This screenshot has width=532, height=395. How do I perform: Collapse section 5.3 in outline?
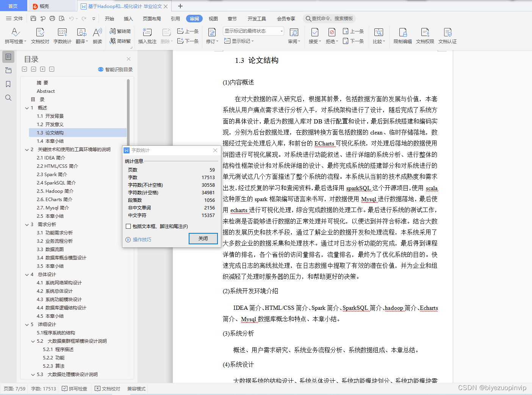pyautogui.click(x=33, y=375)
